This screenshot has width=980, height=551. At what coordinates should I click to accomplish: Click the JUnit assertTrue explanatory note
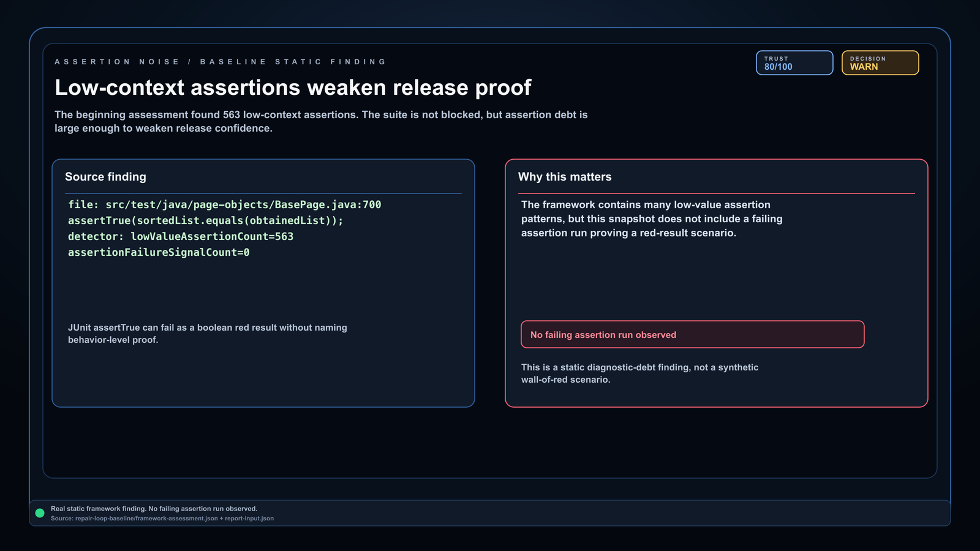(208, 334)
